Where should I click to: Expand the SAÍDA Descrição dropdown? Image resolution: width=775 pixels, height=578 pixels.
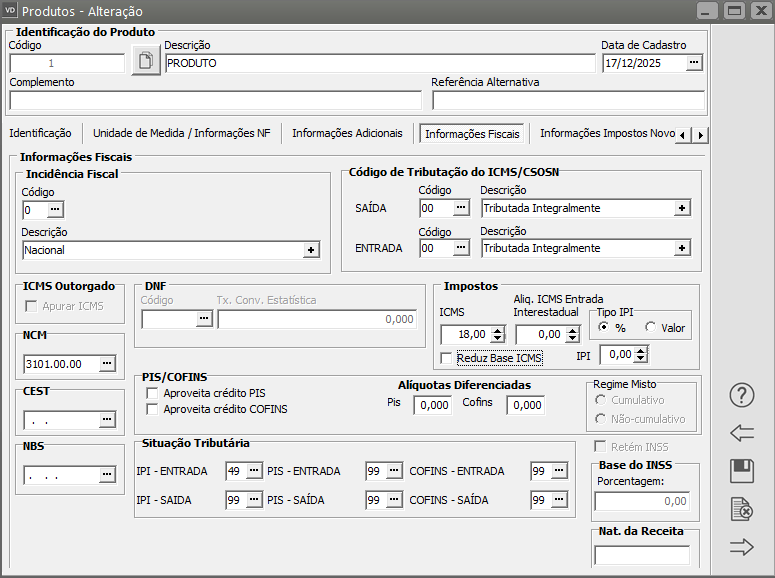click(682, 208)
